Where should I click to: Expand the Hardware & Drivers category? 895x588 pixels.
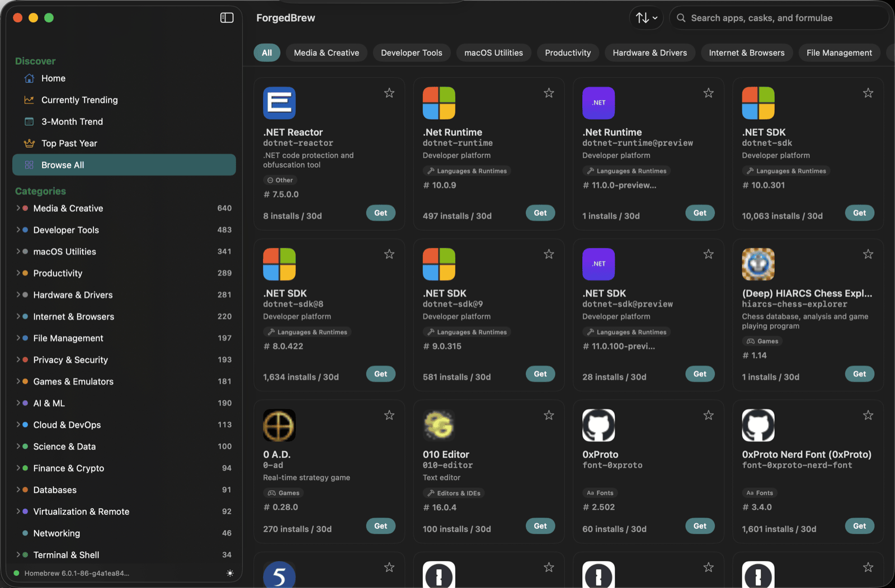point(18,295)
